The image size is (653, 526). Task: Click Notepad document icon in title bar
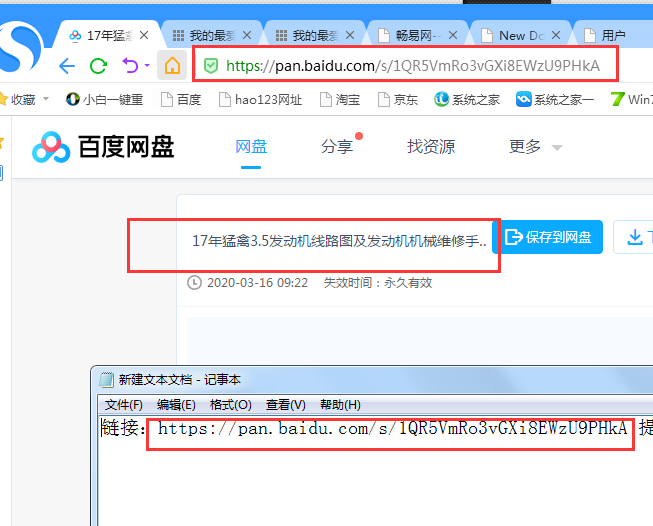click(x=106, y=379)
